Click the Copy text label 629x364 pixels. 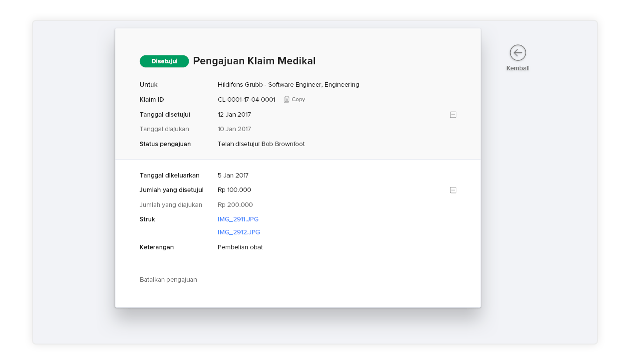[x=299, y=100]
